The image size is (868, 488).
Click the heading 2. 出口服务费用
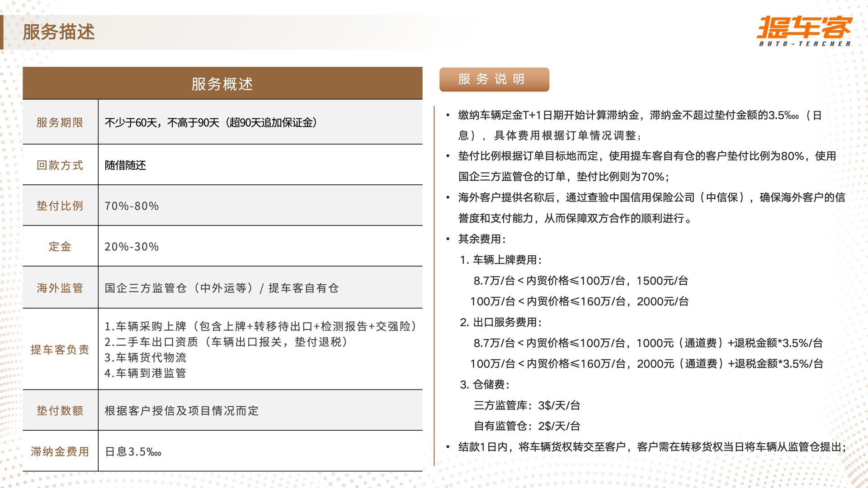tap(501, 322)
